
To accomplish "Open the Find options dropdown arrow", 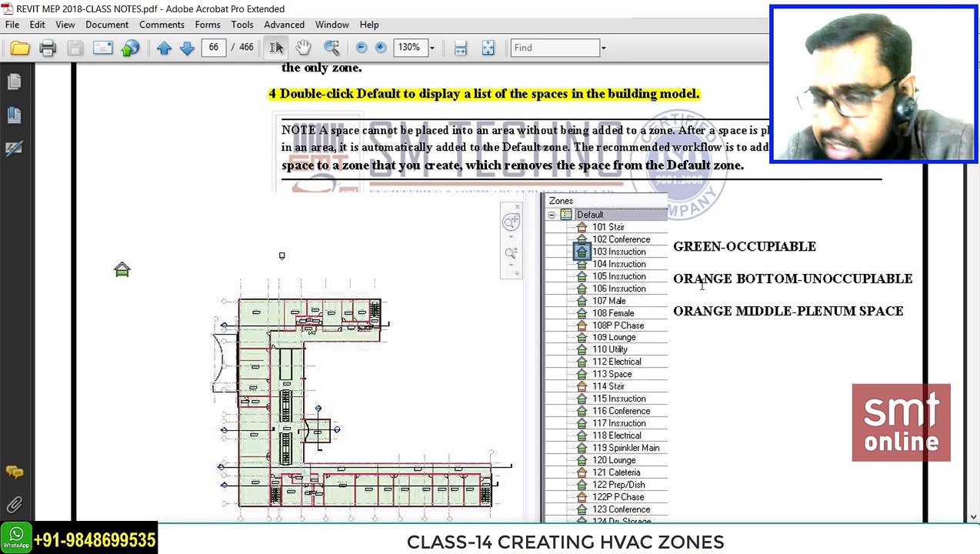I will click(603, 48).
